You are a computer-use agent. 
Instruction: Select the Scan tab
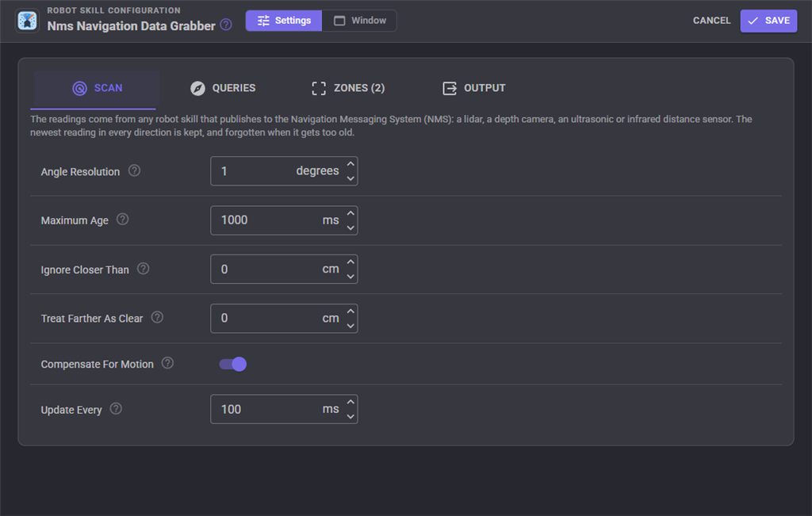(96, 89)
